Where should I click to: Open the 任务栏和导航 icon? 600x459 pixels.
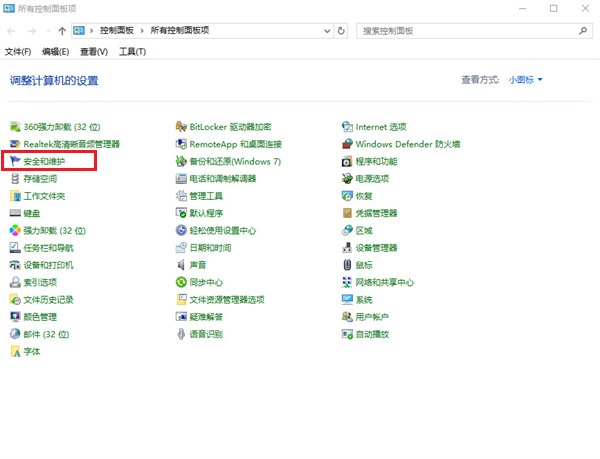click(x=15, y=248)
